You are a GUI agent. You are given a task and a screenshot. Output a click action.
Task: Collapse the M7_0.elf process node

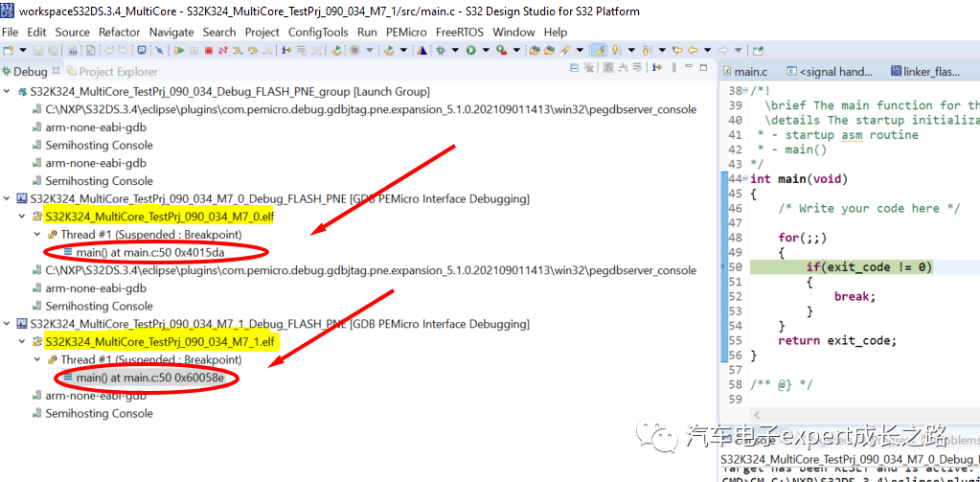22,217
